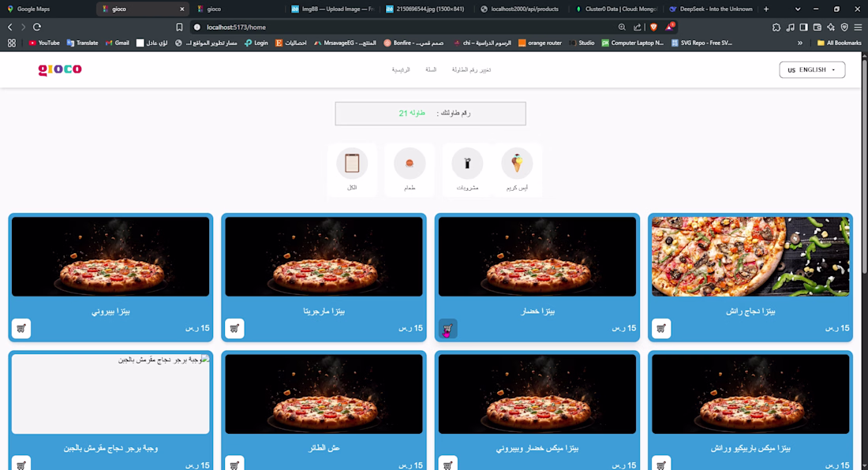Show all items (الكل) category
The image size is (868, 470).
352,170
